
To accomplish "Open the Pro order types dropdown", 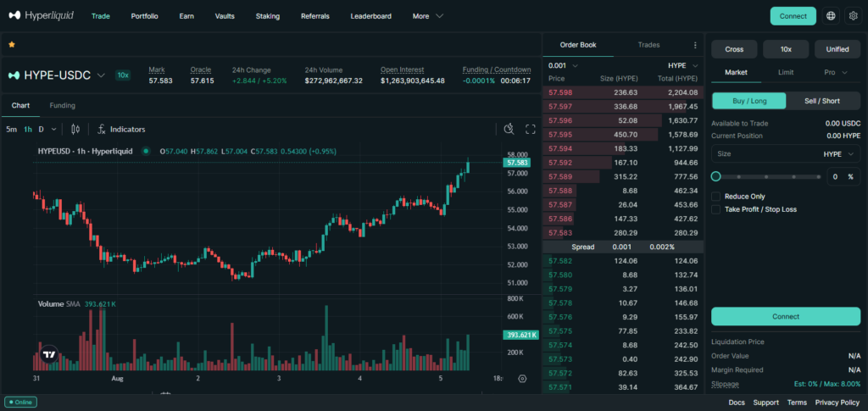I will tap(836, 72).
